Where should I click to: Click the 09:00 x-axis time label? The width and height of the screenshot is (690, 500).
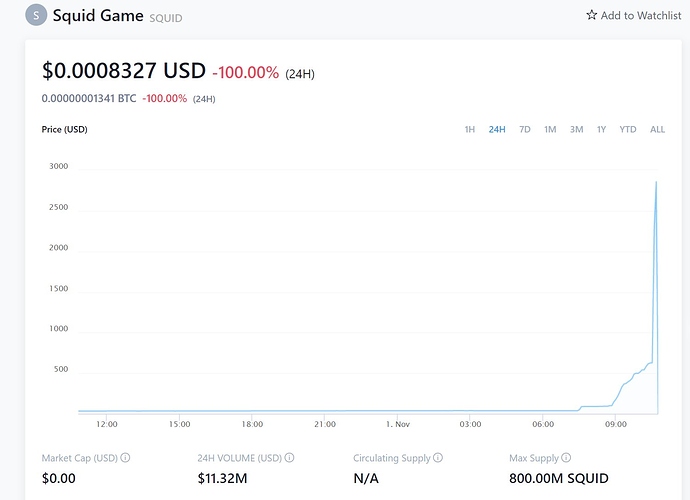pyautogui.click(x=616, y=424)
